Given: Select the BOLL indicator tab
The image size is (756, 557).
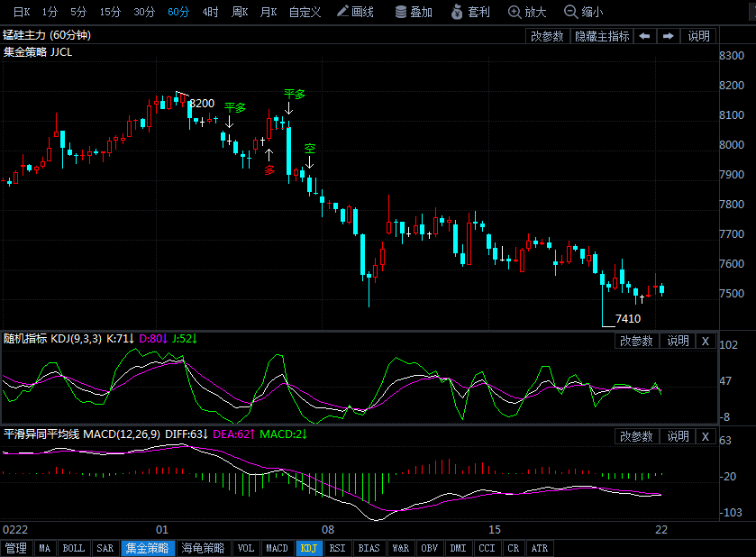Looking at the screenshot, I should click(73, 548).
